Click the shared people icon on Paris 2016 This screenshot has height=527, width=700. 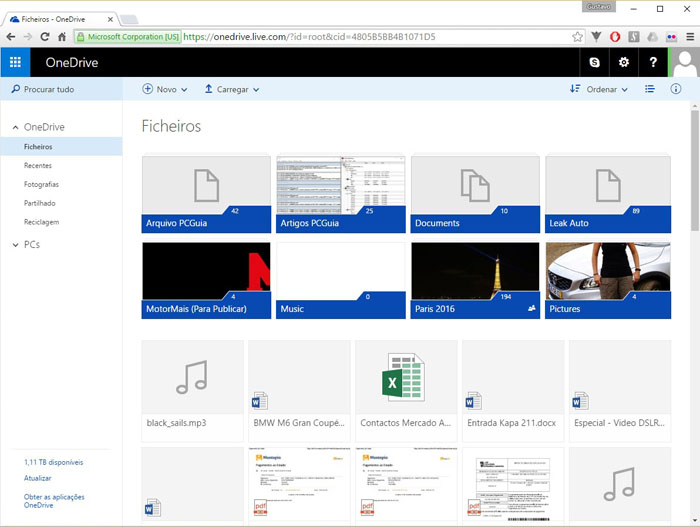pyautogui.click(x=531, y=308)
